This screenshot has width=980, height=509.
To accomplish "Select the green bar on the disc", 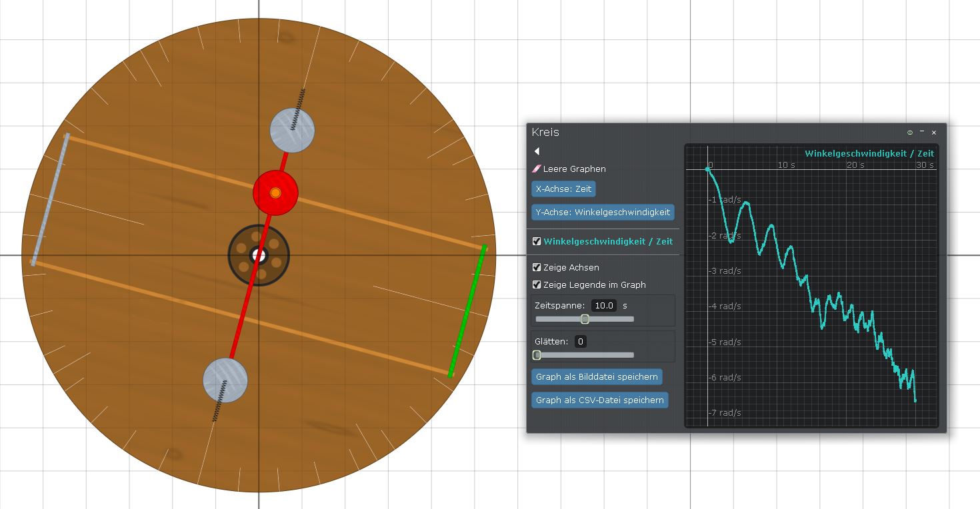I will coord(467,311).
